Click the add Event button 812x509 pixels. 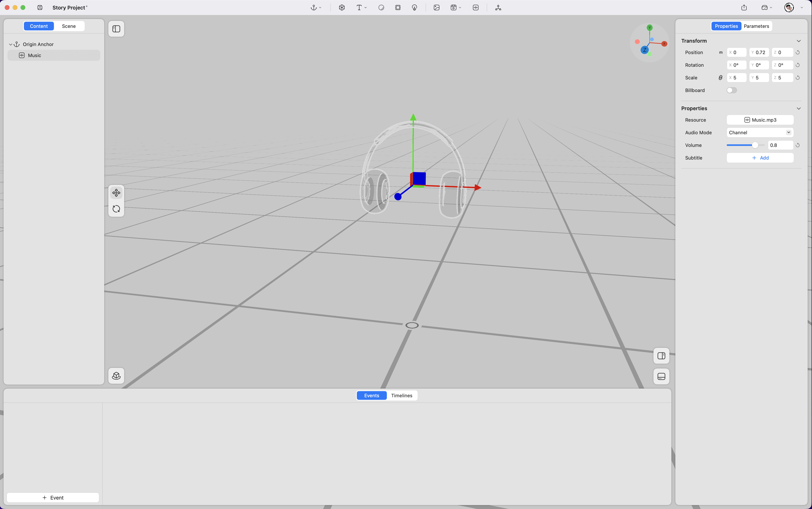click(53, 498)
